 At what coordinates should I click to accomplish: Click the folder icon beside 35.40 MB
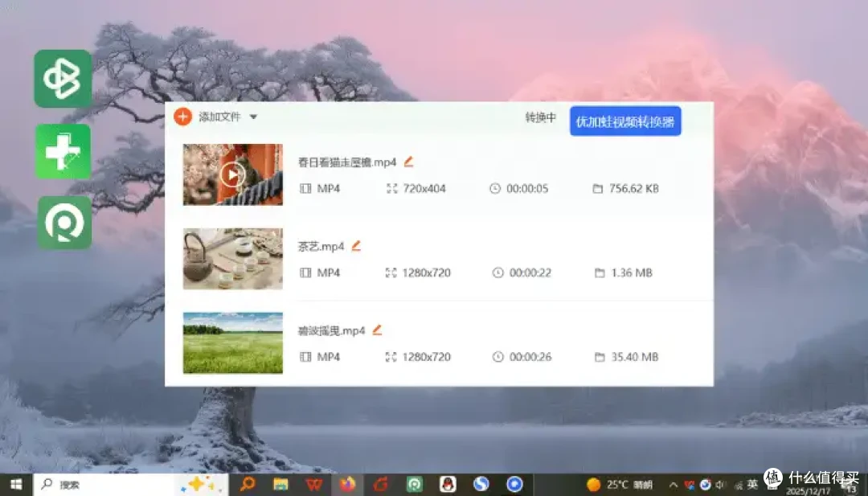(x=600, y=357)
